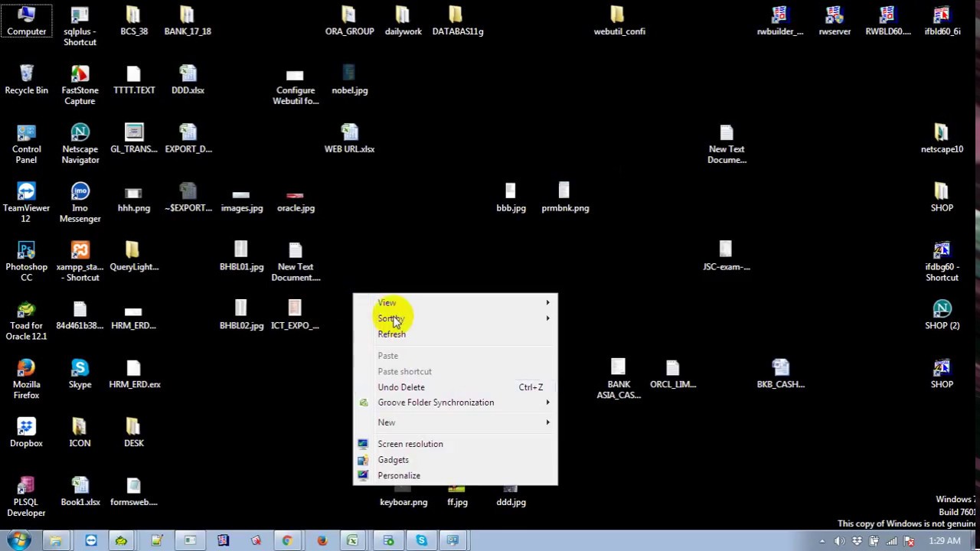Select the PLSQL Developer desktop icon
This screenshot has width=980, height=551.
pos(27,496)
